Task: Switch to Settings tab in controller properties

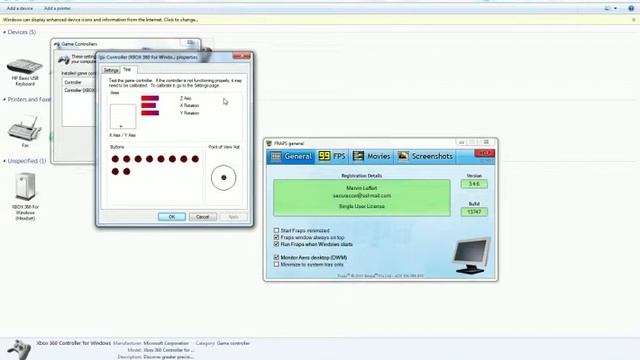Action: 111,70
